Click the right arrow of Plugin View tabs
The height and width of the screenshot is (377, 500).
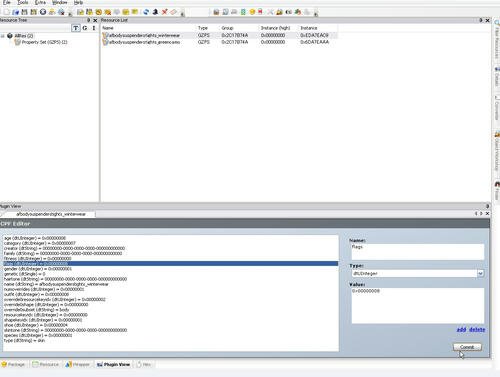point(481,214)
